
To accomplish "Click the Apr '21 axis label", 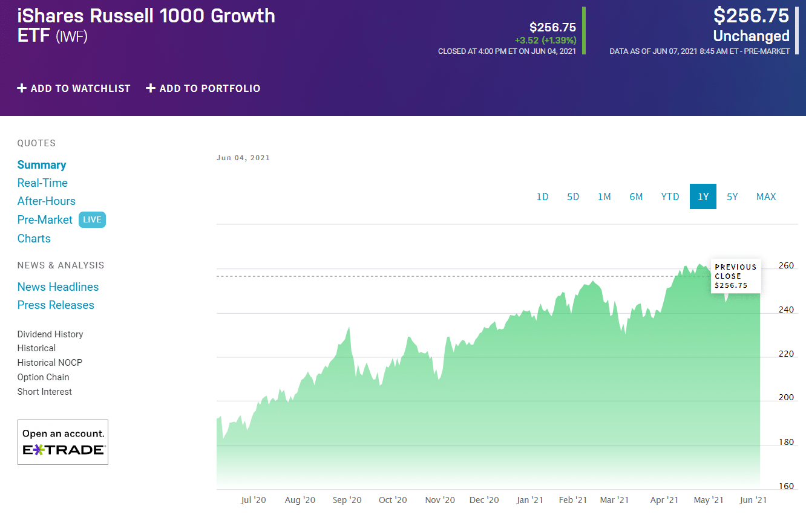I will [664, 500].
